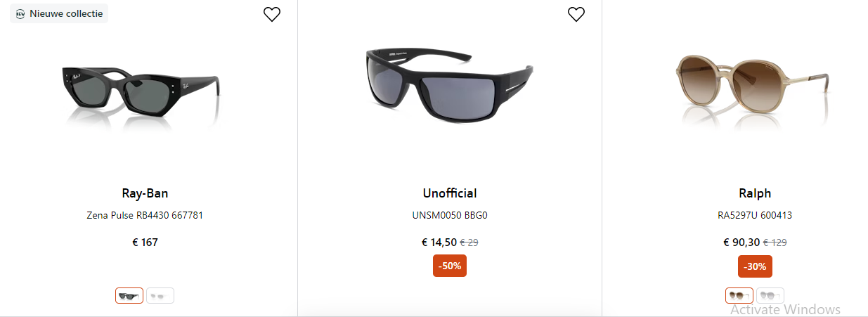Click the -30% discount badge
This screenshot has width=868, height=317.
755,266
